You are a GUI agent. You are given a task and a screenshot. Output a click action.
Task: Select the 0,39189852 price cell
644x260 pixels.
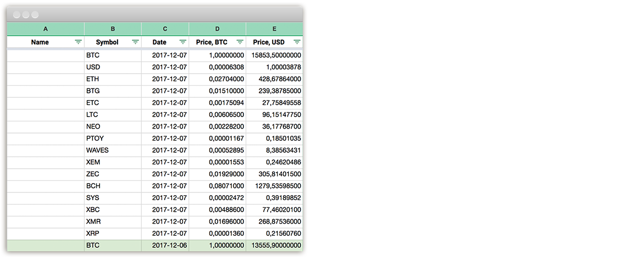pyautogui.click(x=274, y=198)
